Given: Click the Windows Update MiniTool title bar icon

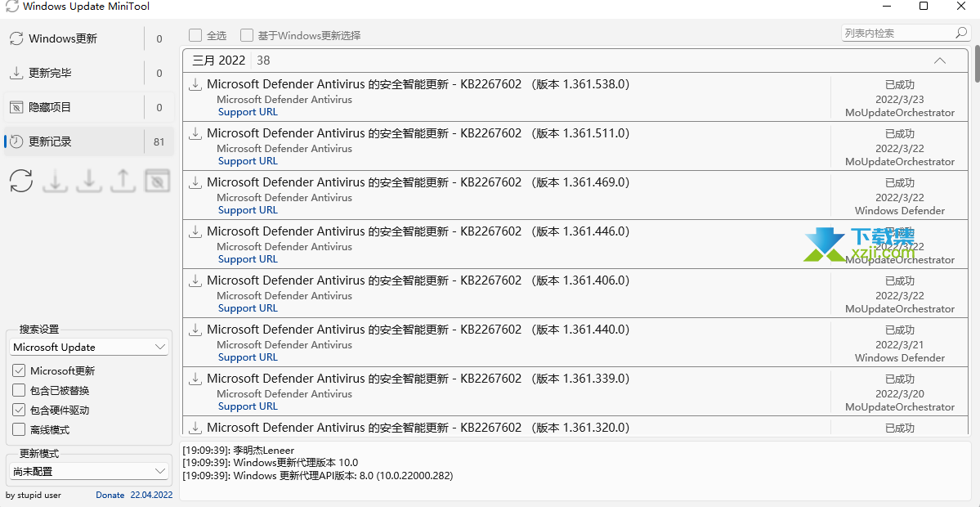Looking at the screenshot, I should pos(11,7).
